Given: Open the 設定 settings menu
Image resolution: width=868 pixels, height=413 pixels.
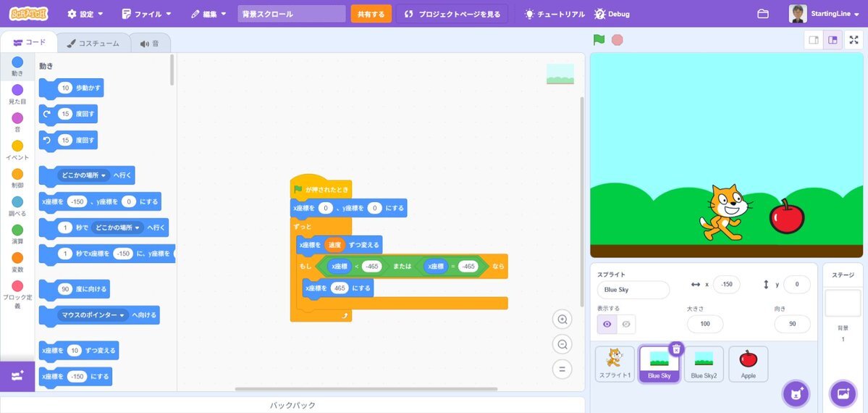Looking at the screenshot, I should tap(85, 14).
